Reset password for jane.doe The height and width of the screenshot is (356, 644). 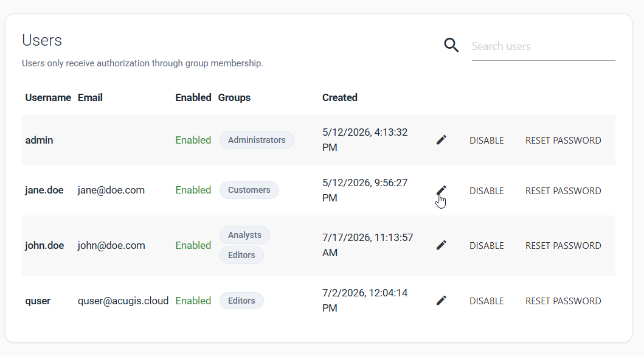point(563,190)
